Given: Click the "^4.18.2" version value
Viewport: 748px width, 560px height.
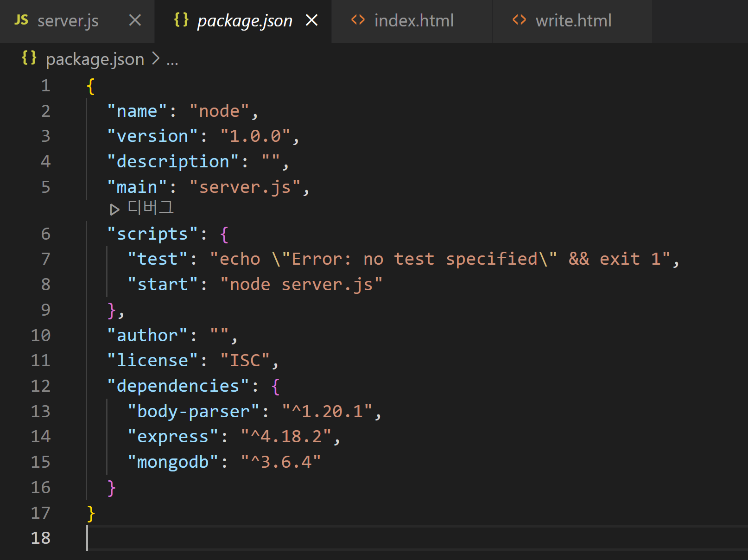Looking at the screenshot, I should pos(286,437).
